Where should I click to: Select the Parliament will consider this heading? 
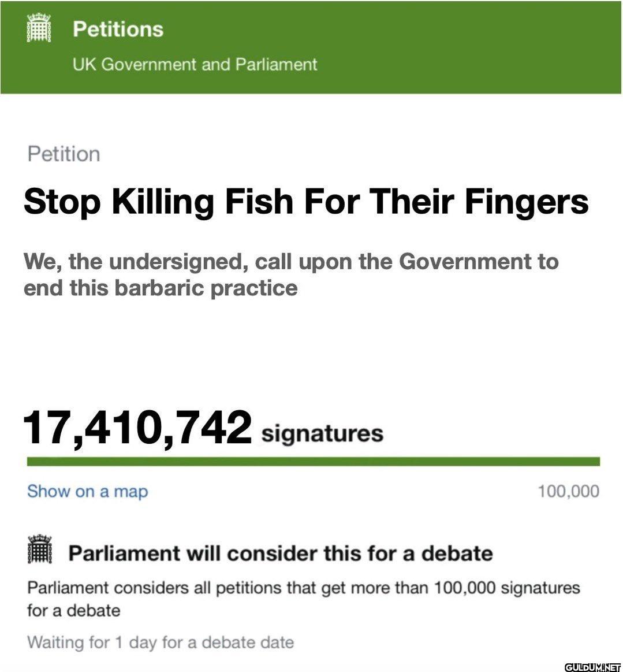coord(280,553)
